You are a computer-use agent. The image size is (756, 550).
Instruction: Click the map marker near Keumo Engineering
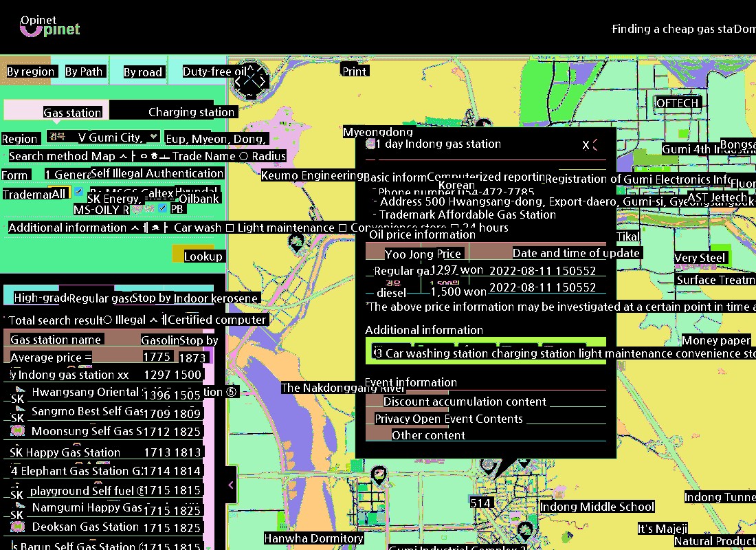click(296, 241)
